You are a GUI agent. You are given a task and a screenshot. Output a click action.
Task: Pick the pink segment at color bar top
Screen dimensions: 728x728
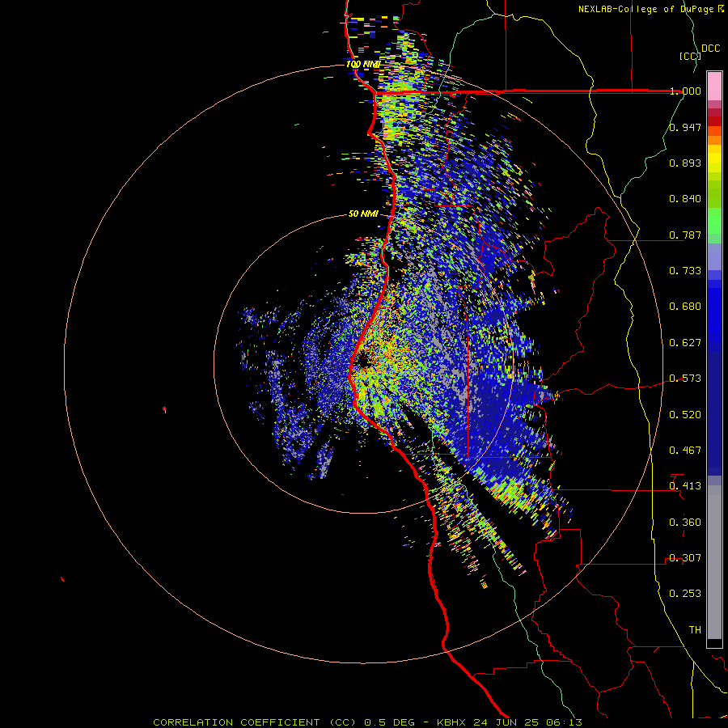click(714, 87)
